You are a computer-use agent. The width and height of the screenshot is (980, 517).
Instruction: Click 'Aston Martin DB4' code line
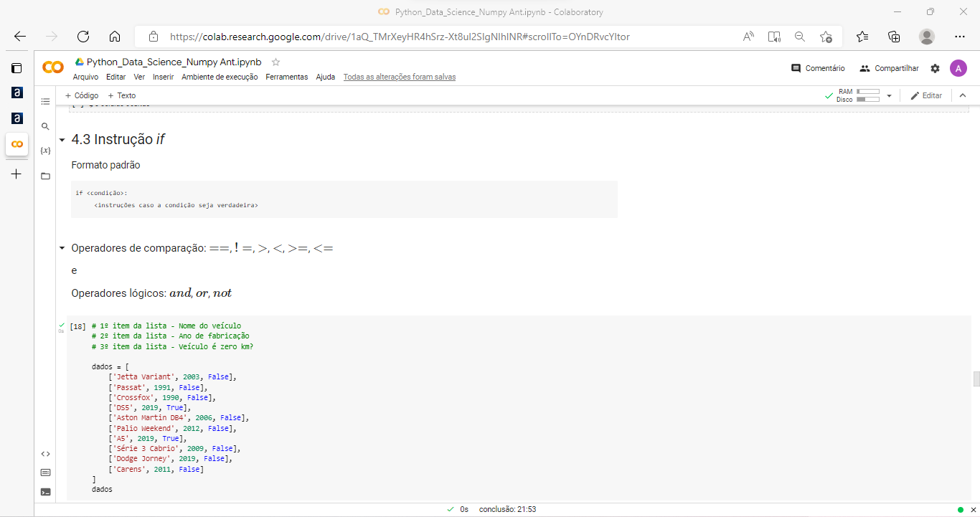click(179, 417)
